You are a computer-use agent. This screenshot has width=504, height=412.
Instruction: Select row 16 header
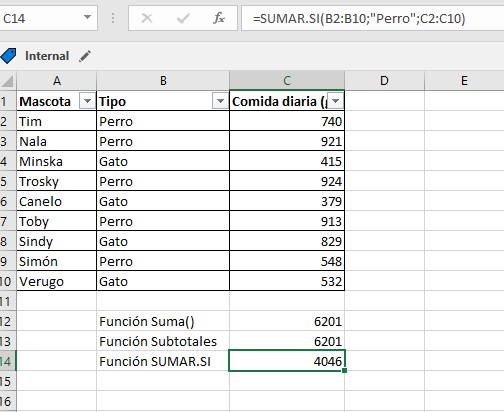click(8, 401)
